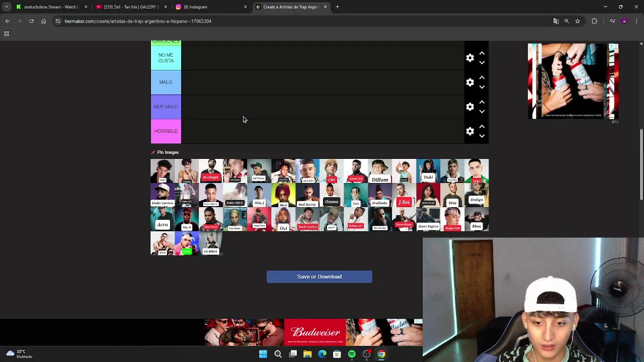The width and height of the screenshot is (644, 362).
Task: Reload the tiermaker page
Action: point(31,21)
